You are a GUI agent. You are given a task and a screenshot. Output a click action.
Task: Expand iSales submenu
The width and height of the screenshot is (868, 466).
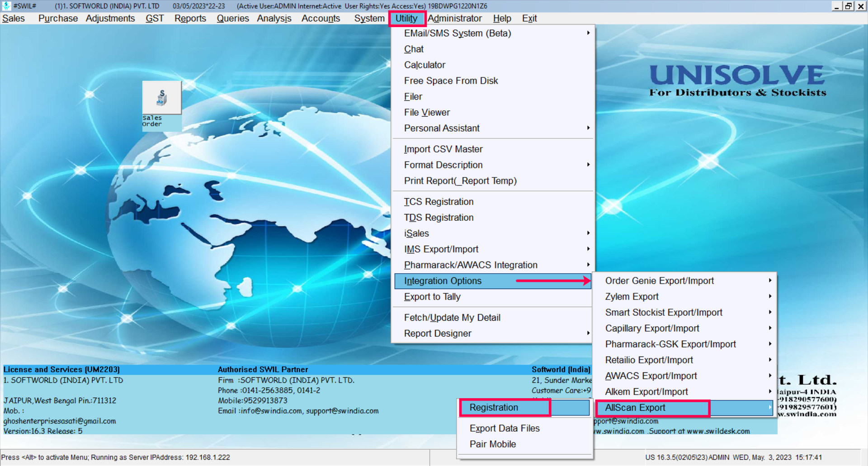click(493, 233)
